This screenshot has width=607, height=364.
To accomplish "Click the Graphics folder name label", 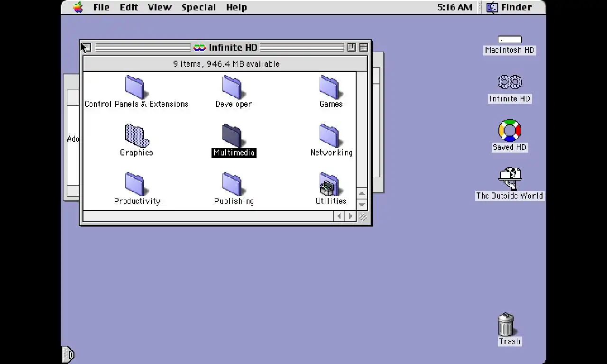I will tap(137, 153).
